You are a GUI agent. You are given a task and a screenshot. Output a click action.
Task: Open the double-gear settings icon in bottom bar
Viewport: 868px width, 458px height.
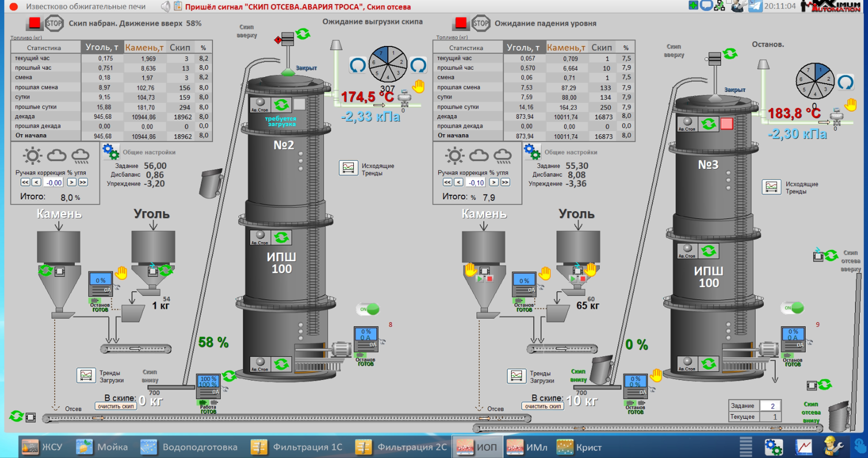(773, 447)
